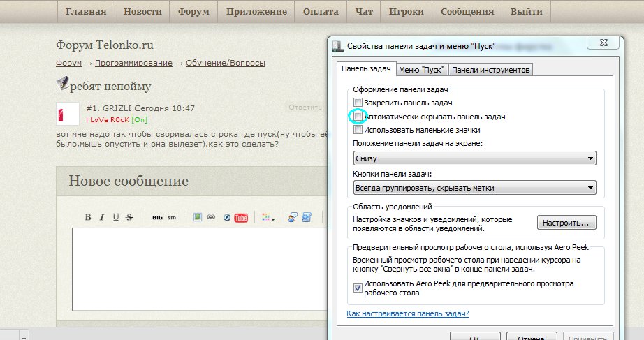The width and height of the screenshot is (644, 340).
Task: Open taskbar buttons grouping dropdown
Action: pyautogui.click(x=474, y=188)
